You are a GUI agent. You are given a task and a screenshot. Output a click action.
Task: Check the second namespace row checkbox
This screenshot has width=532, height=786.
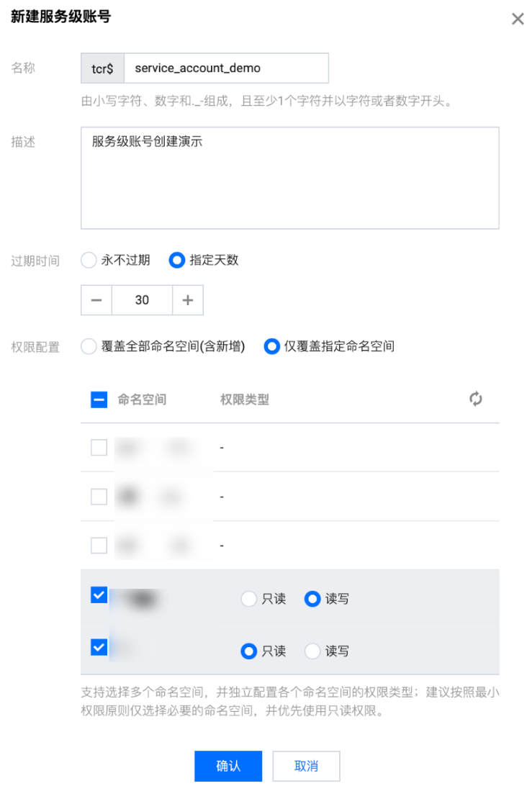coord(99,497)
